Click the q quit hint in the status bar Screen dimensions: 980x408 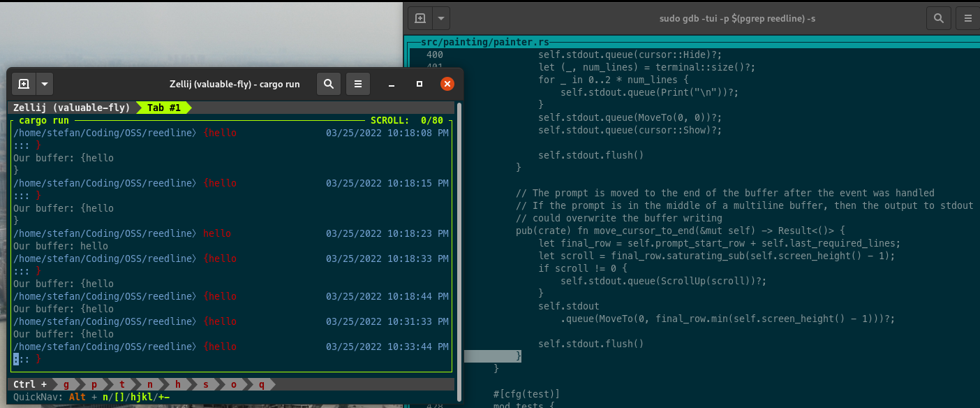(261, 384)
